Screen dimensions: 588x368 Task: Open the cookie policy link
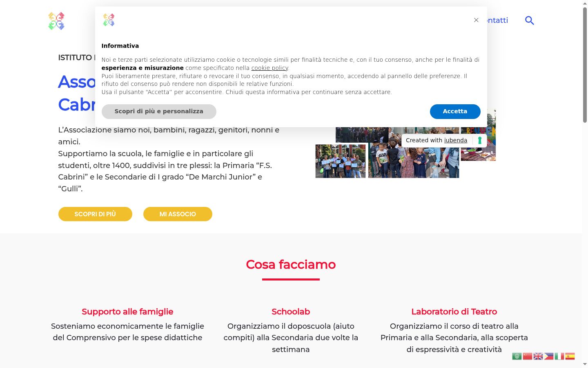tap(269, 68)
